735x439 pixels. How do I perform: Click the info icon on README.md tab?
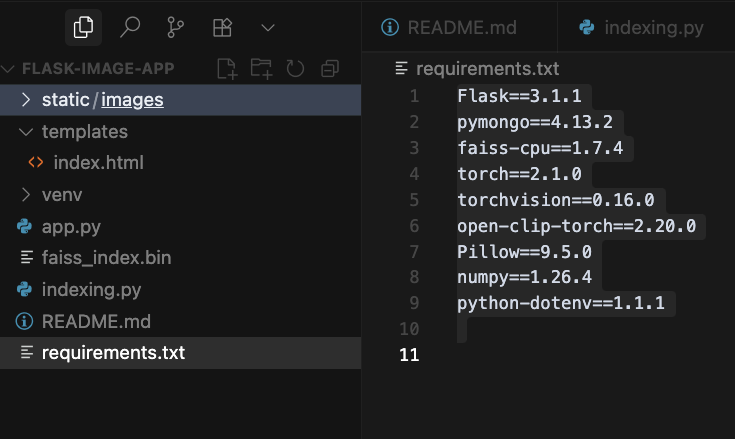(390, 27)
